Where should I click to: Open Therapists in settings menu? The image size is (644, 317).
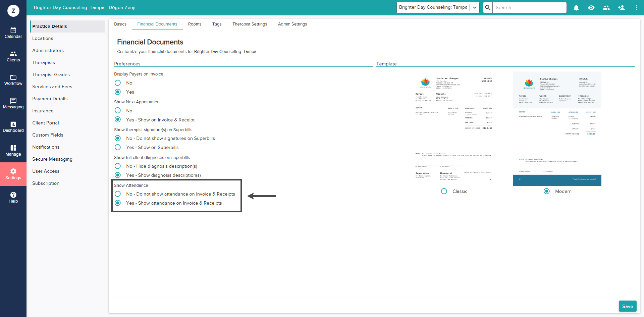coord(67,63)
